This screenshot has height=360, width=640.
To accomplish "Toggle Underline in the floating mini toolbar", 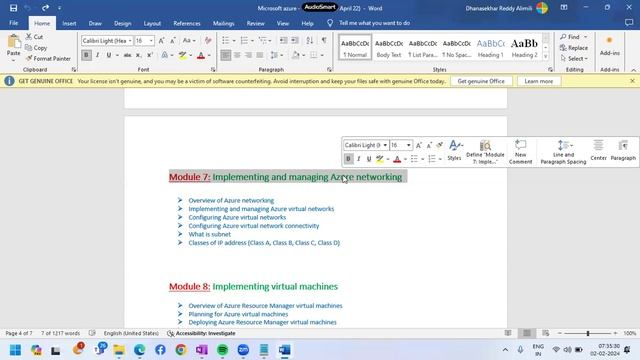I will [x=369, y=159].
